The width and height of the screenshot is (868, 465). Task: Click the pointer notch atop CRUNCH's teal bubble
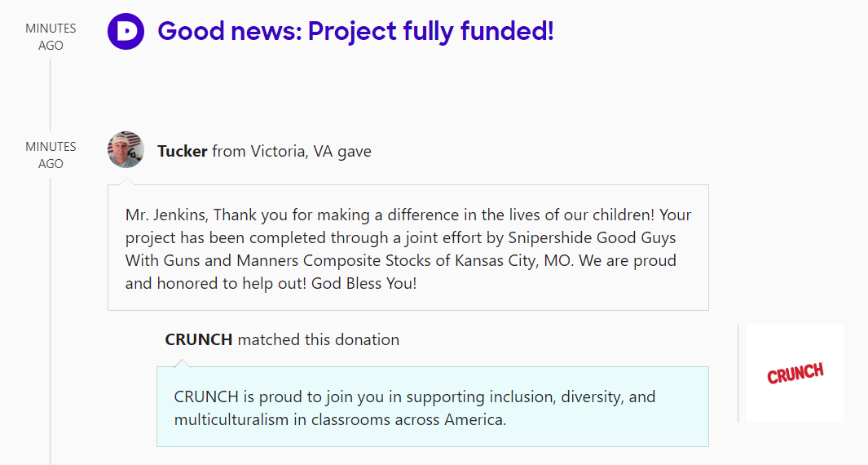coord(182,362)
